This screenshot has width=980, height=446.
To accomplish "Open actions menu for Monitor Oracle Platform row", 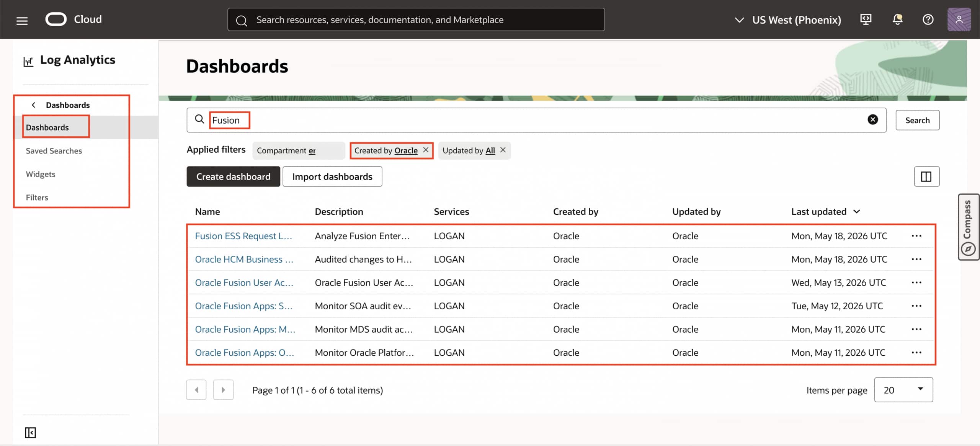I will [916, 353].
